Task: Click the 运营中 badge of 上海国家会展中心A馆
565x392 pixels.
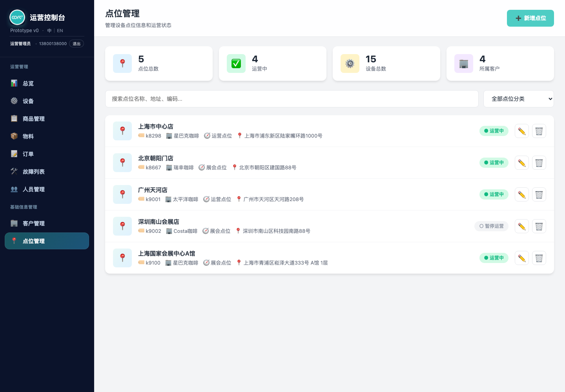Action: (x=494, y=258)
